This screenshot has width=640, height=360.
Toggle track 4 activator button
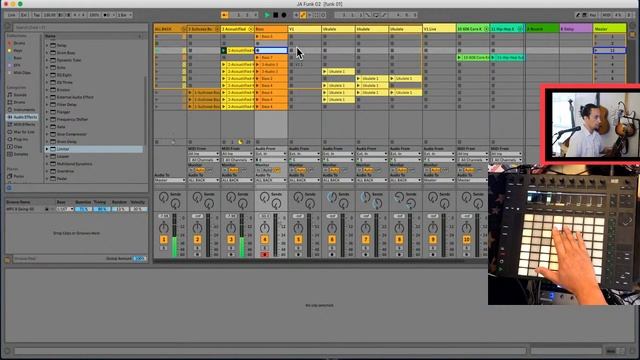pyautogui.click(x=264, y=240)
